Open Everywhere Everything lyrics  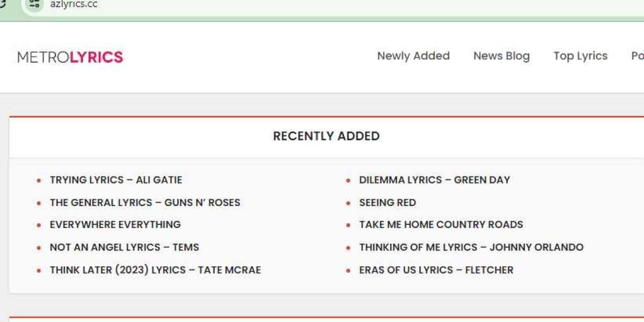point(115,224)
